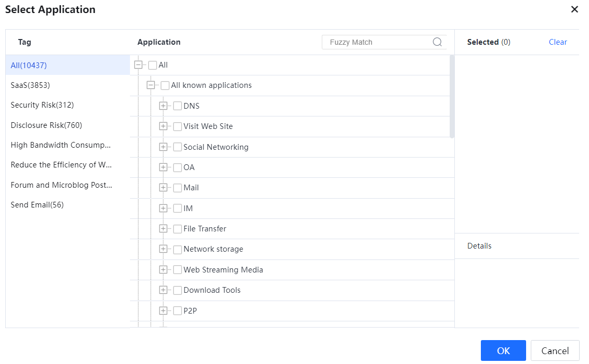Expand the P2P category

tap(163, 311)
